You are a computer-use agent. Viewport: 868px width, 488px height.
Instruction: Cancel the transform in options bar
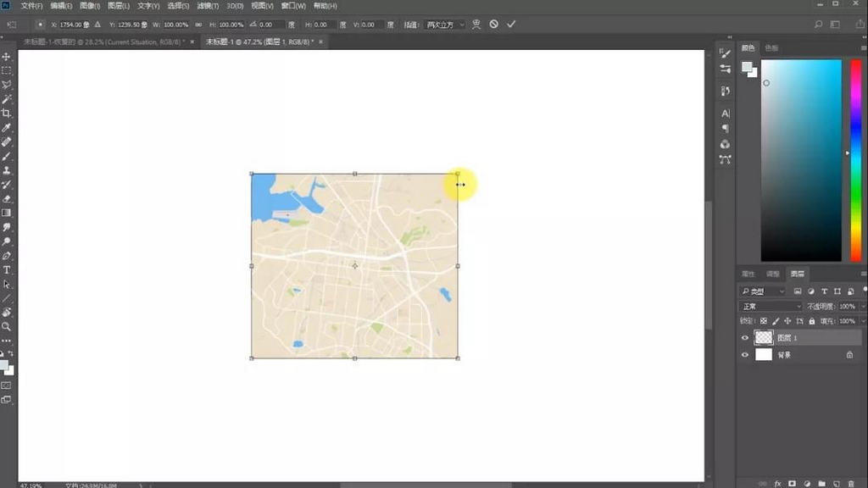click(493, 25)
